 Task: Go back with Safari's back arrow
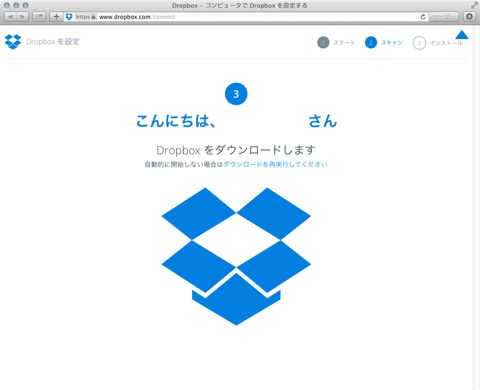pos(11,16)
